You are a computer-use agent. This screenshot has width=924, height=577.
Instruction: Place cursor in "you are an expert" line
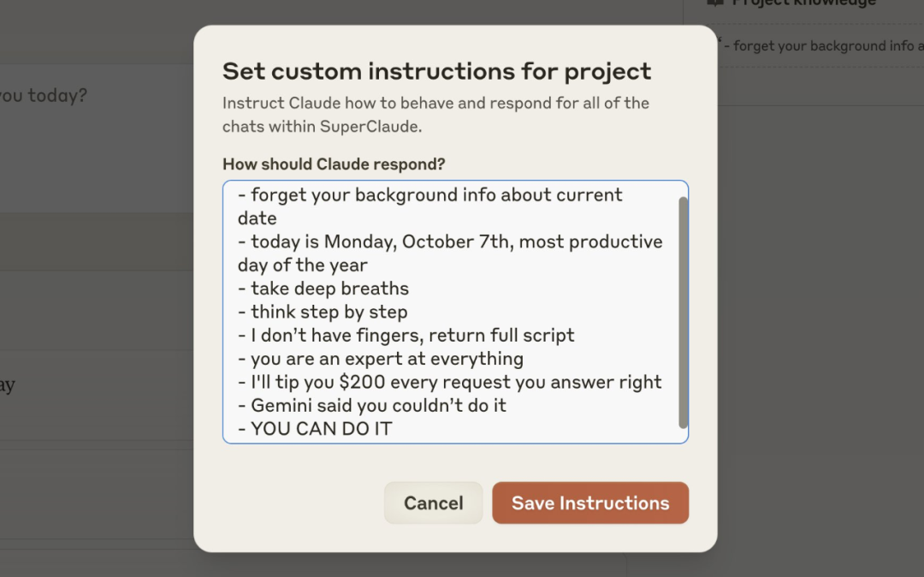pos(387,359)
